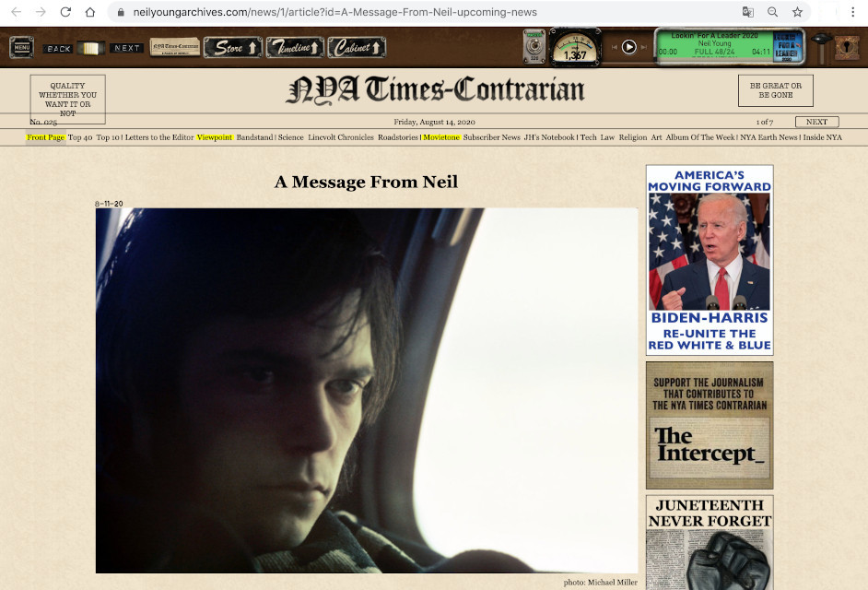Open the Subscriber News section

(491, 137)
